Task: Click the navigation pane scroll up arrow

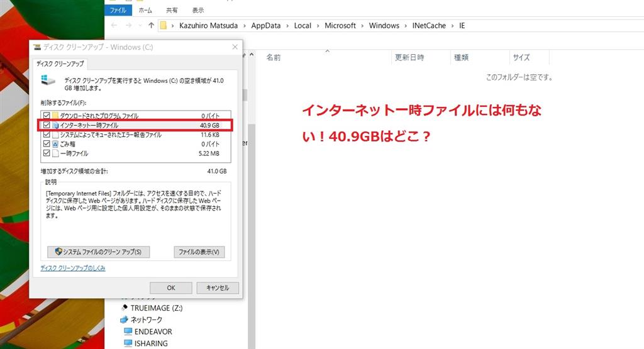Action: tap(252, 55)
